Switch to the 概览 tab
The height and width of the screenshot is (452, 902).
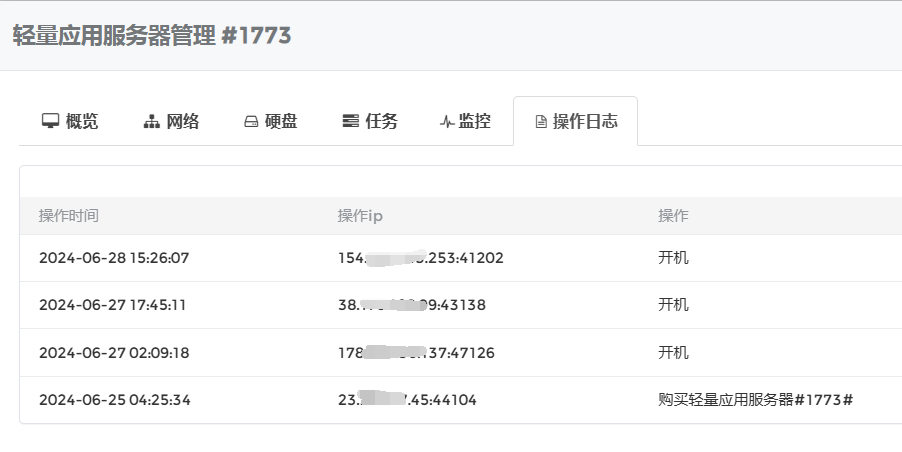(x=82, y=122)
